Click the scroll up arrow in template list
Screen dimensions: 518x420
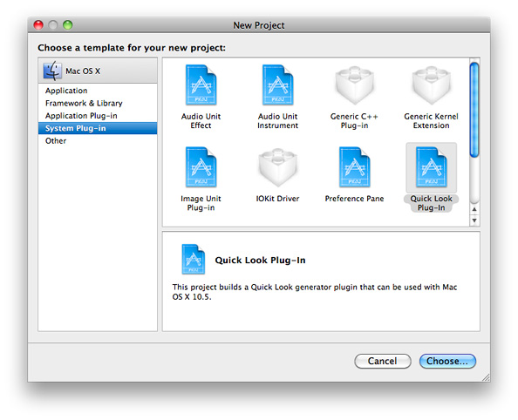(x=474, y=209)
